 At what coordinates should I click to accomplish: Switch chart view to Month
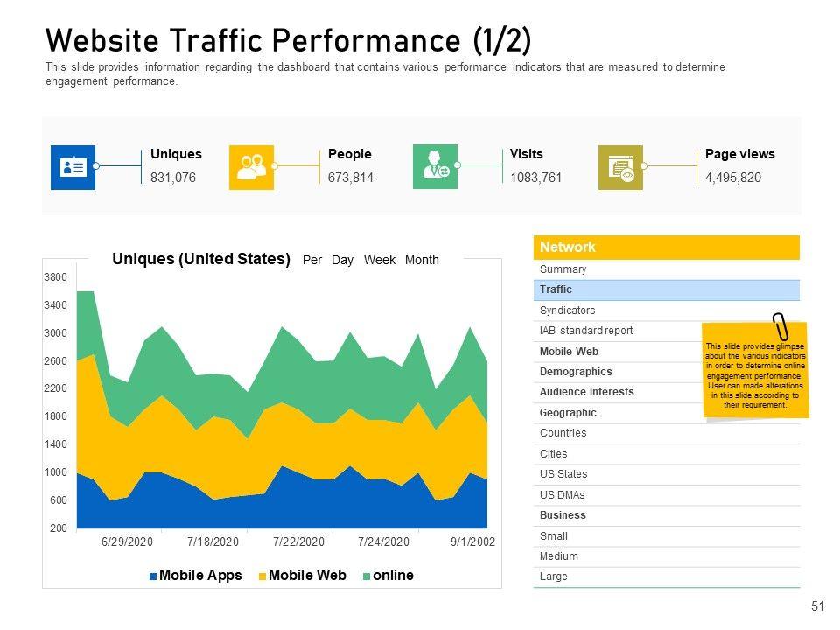click(422, 261)
